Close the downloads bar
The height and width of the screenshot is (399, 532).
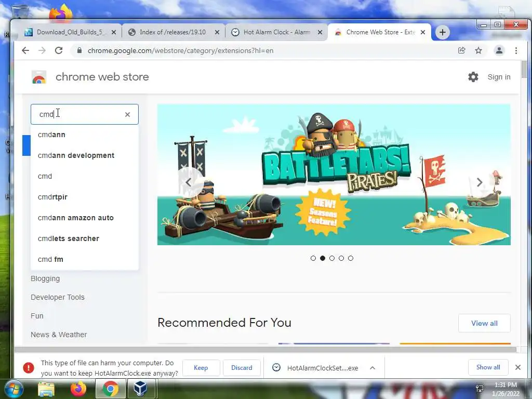click(518, 367)
